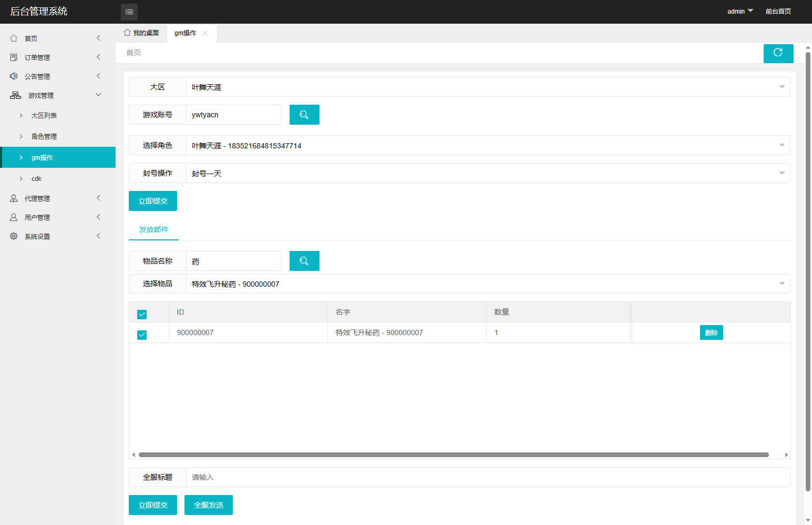Click search icon next to 物品名称 field
The image size is (812, 525).
tap(304, 261)
